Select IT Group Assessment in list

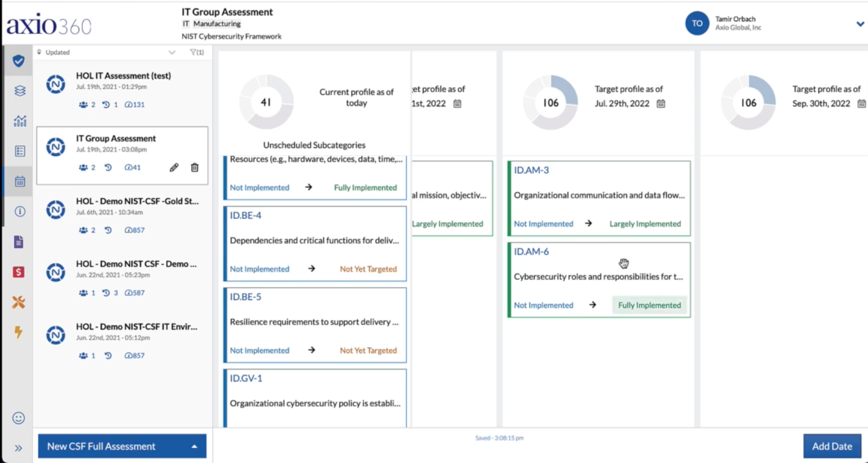coord(122,155)
